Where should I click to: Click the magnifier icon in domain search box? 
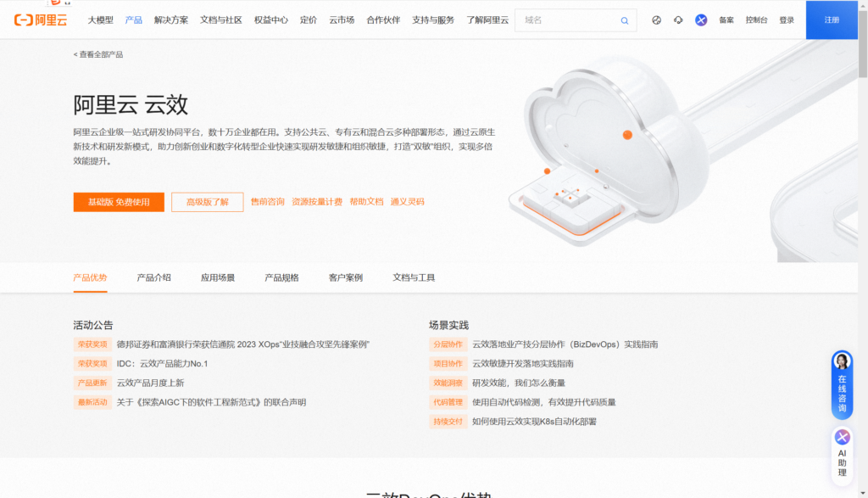pyautogui.click(x=625, y=20)
